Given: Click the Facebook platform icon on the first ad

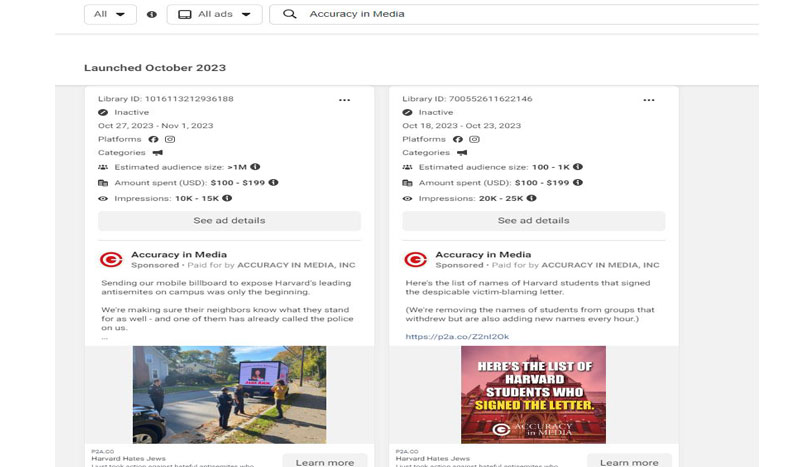Looking at the screenshot, I should [x=154, y=139].
